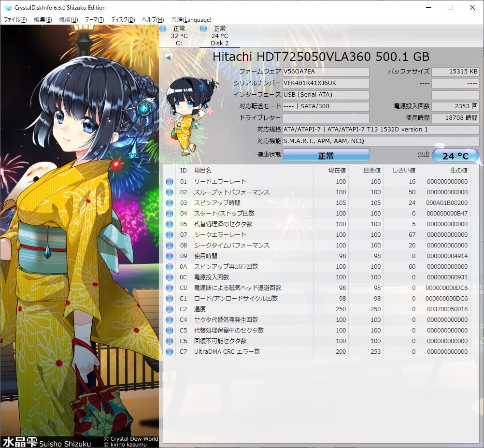Click the 正常 health status button
Screen dimensions: 484x448
(326, 155)
